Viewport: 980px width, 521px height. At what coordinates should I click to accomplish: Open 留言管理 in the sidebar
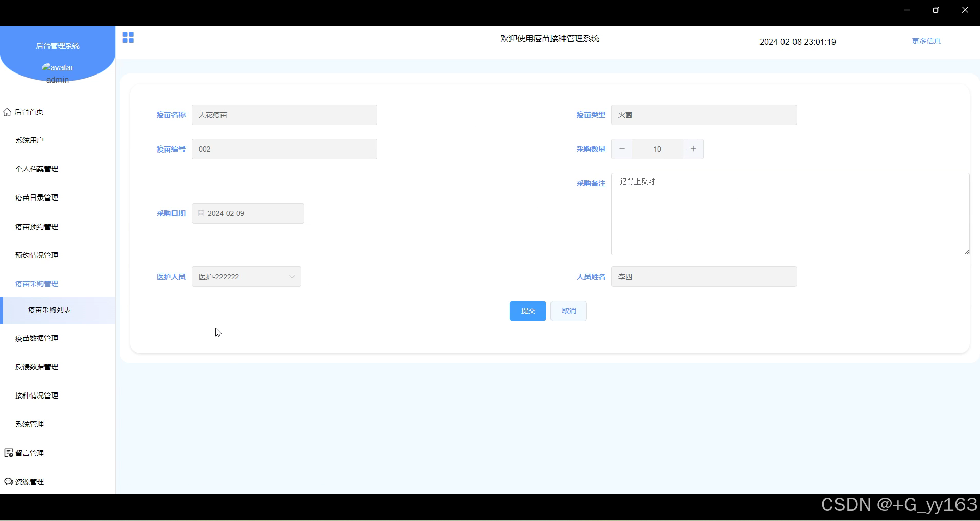[58, 453]
